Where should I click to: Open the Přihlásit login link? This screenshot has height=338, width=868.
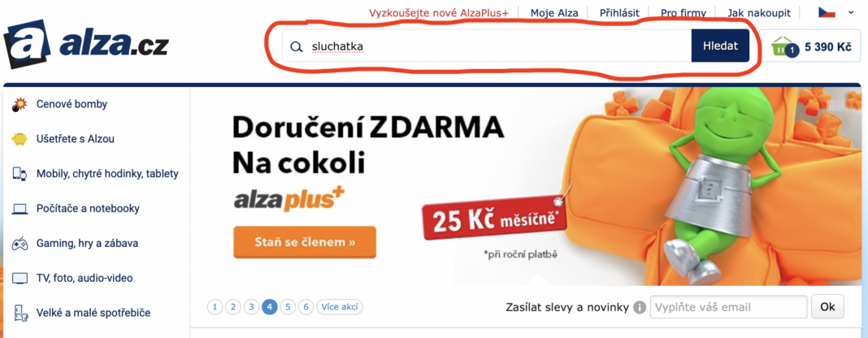click(619, 13)
